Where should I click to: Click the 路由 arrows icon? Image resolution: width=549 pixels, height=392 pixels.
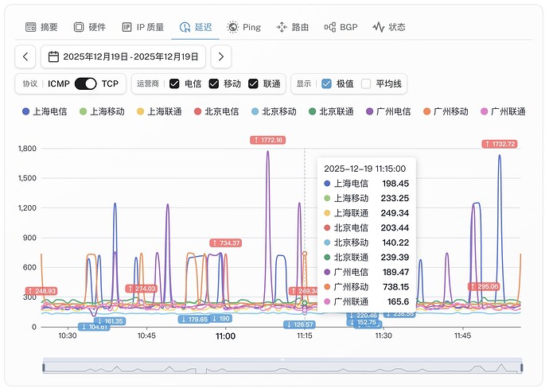(x=282, y=27)
